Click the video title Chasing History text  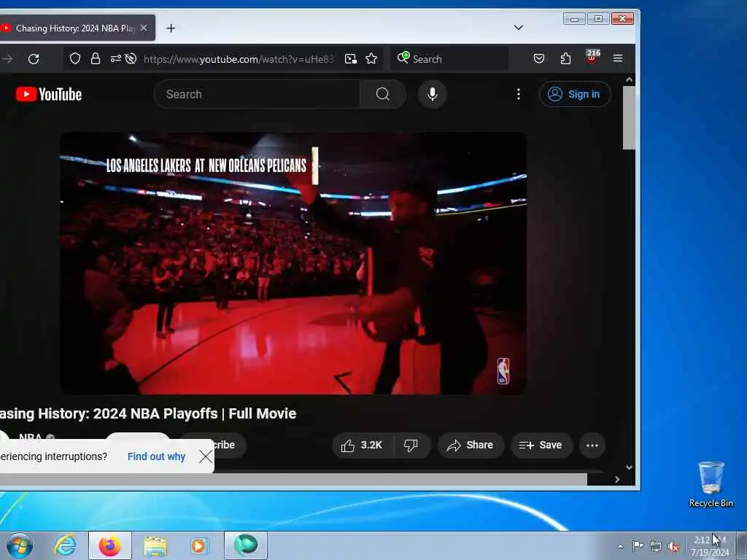(x=147, y=413)
